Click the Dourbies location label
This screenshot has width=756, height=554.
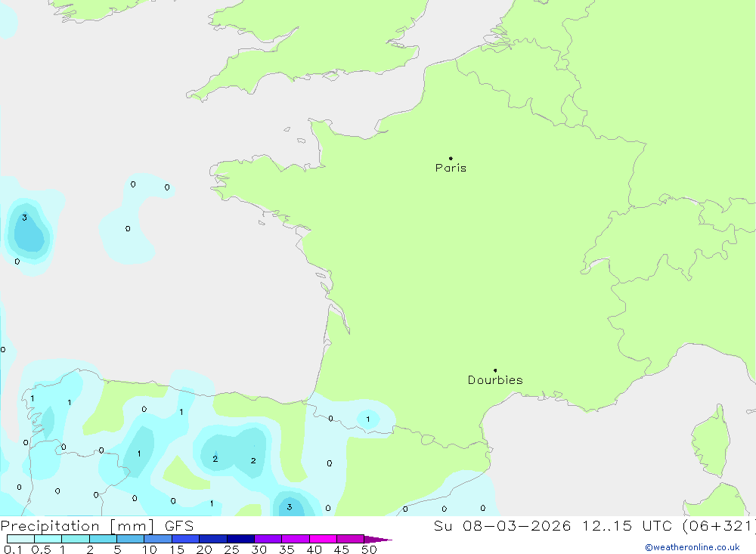[495, 380]
